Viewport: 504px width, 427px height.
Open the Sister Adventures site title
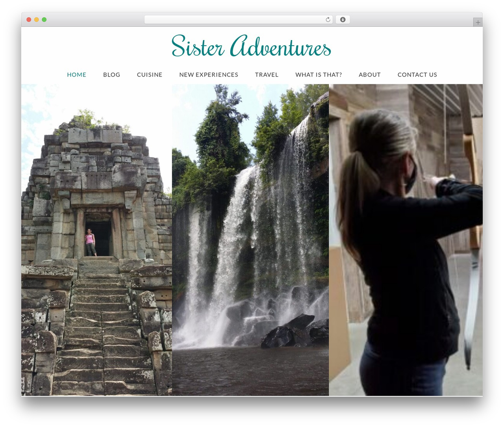[251, 46]
